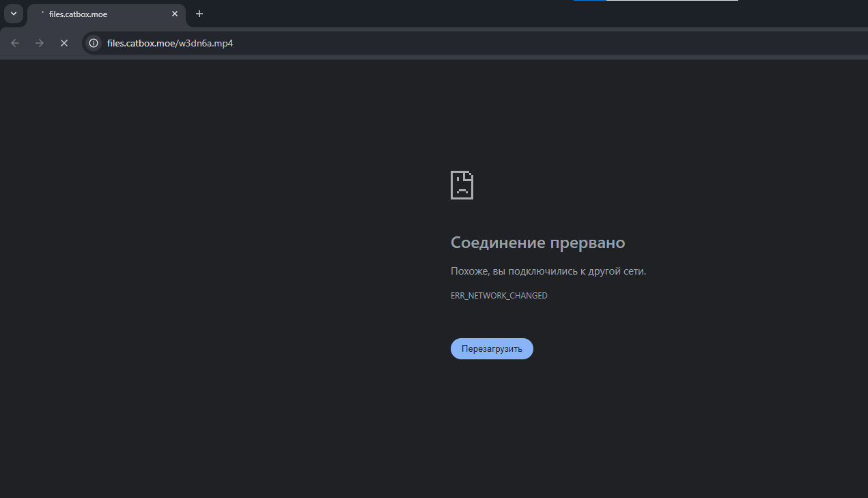
Task: Click the blue strip at top edge
Action: pos(589,1)
